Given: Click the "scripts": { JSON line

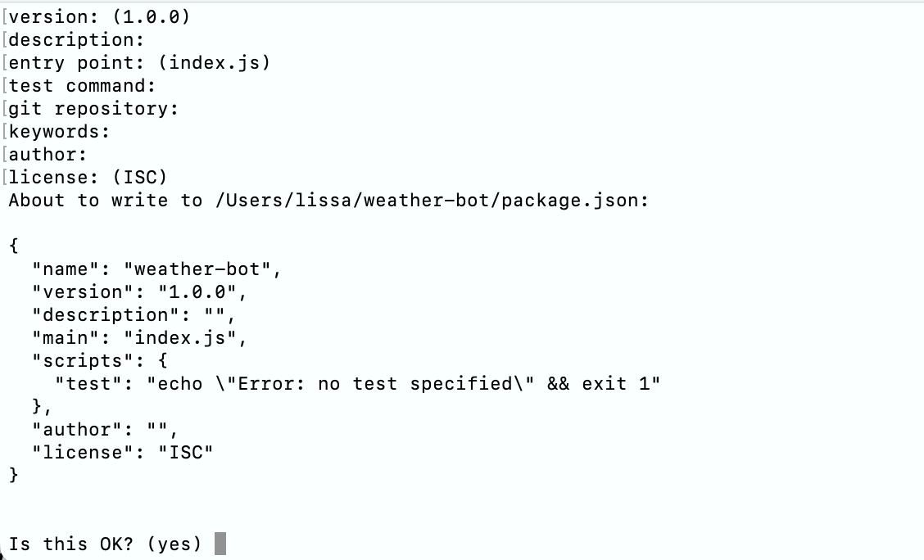Looking at the screenshot, I should [x=99, y=360].
